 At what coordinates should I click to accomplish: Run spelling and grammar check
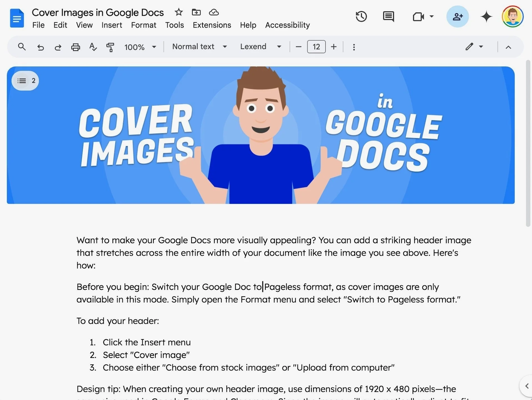93,47
